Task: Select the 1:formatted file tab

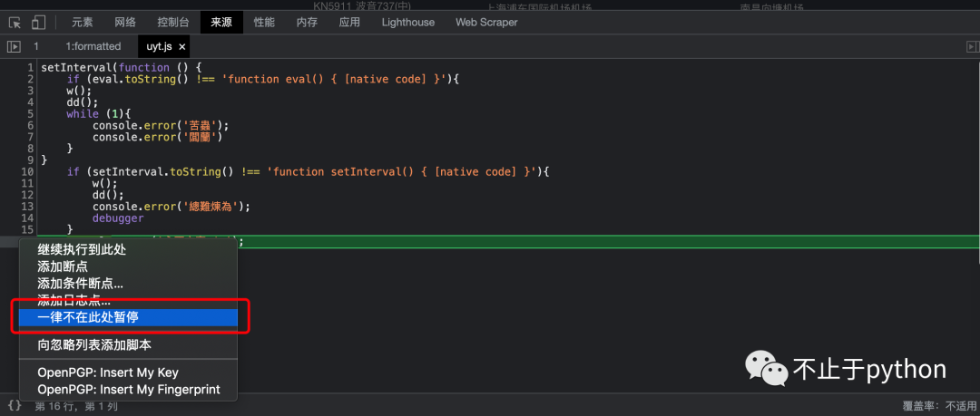Action: tap(93, 46)
